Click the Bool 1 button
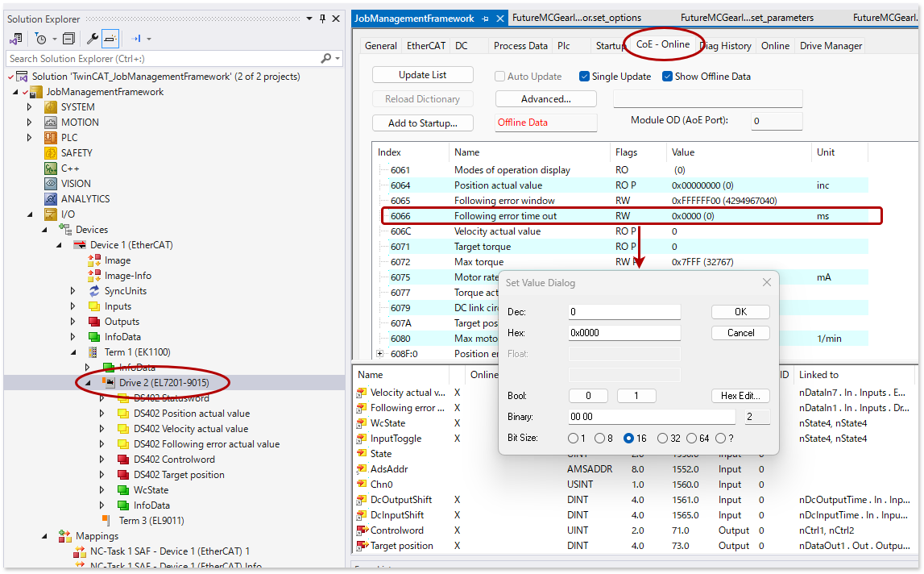Image resolution: width=924 pixels, height=574 pixels. click(636, 396)
